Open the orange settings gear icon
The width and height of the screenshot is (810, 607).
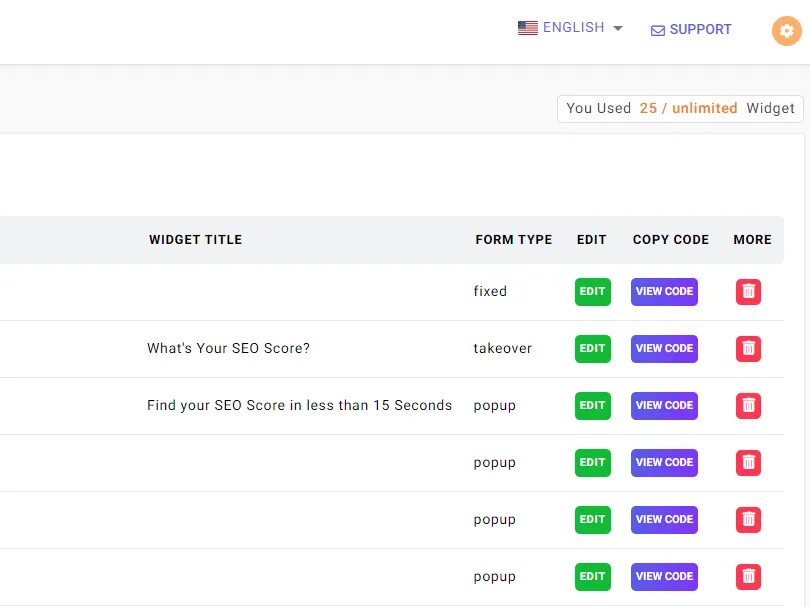(786, 31)
